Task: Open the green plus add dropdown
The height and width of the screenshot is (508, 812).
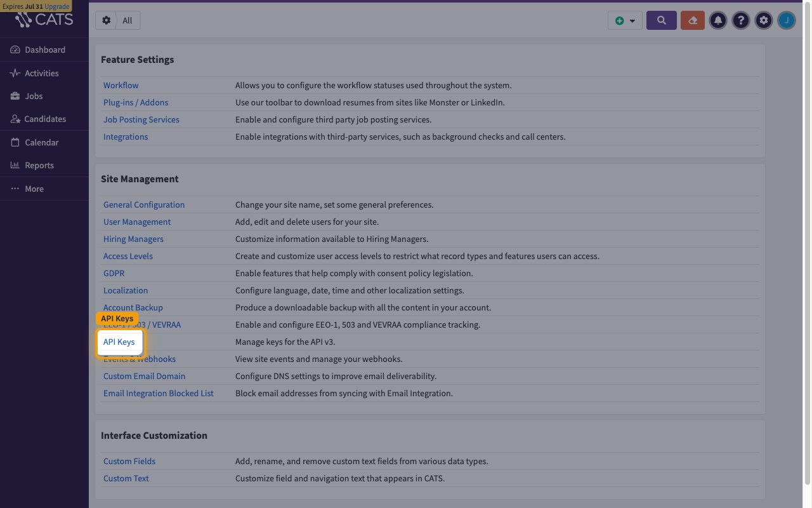Action: (625, 20)
